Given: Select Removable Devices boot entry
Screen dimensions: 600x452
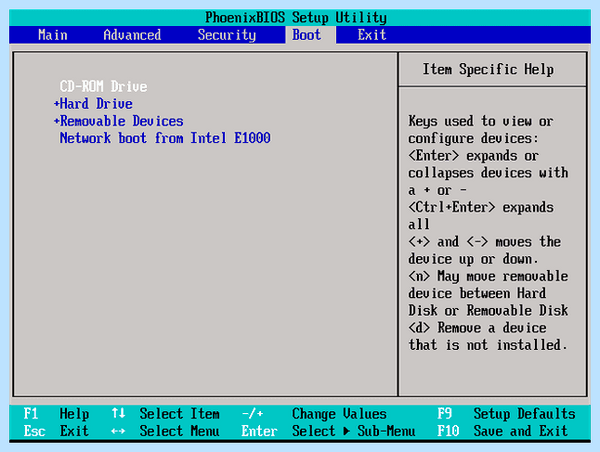Looking at the screenshot, I should [122, 121].
